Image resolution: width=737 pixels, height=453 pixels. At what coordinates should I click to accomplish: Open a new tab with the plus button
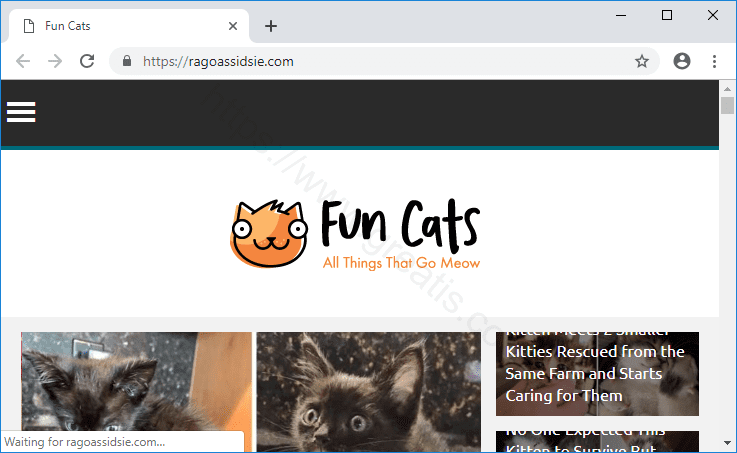pyautogui.click(x=271, y=26)
